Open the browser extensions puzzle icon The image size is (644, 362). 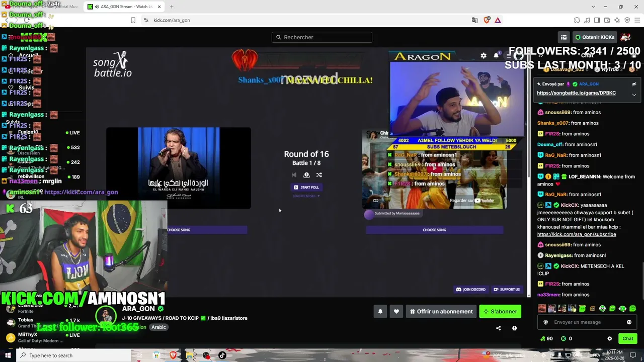(577, 20)
